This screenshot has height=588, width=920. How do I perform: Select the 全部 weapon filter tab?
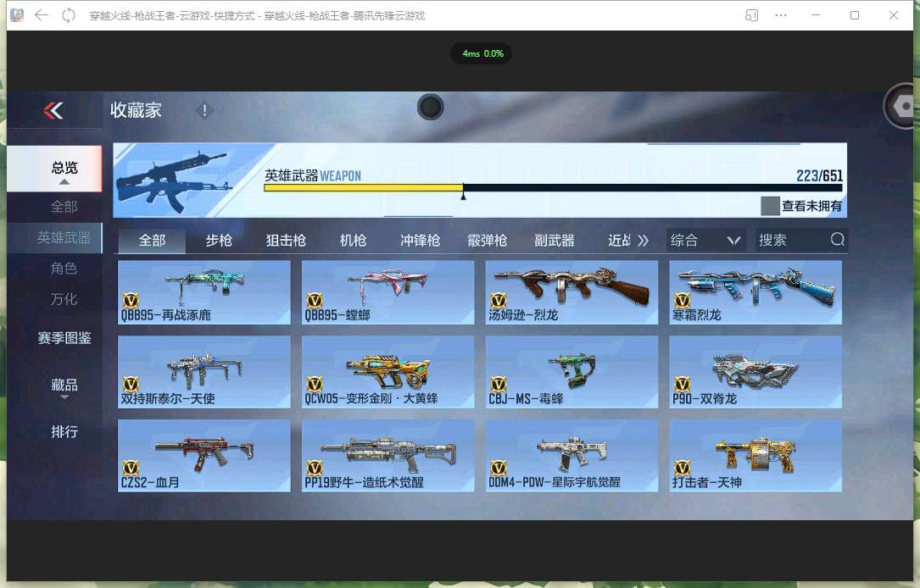tap(152, 241)
